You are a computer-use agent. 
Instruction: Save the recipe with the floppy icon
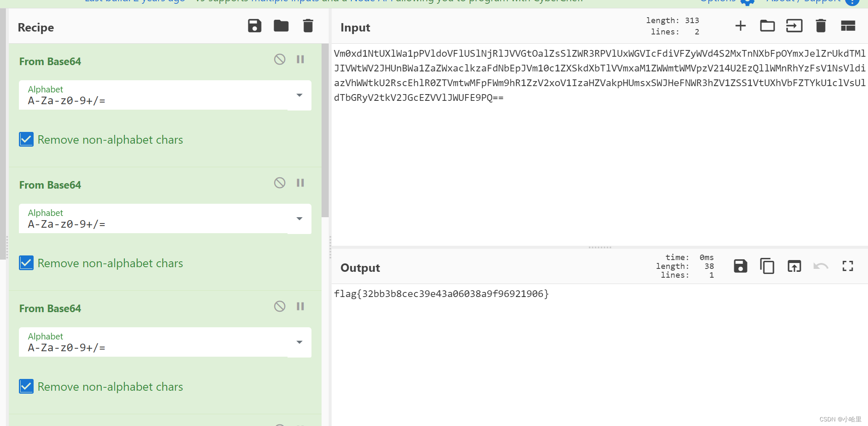pos(255,26)
